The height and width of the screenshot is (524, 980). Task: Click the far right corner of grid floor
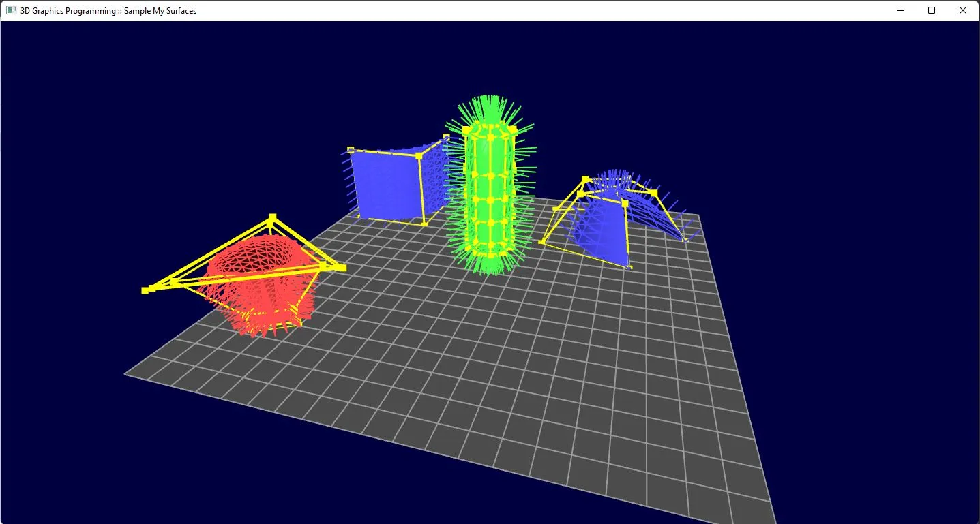[x=698, y=216]
